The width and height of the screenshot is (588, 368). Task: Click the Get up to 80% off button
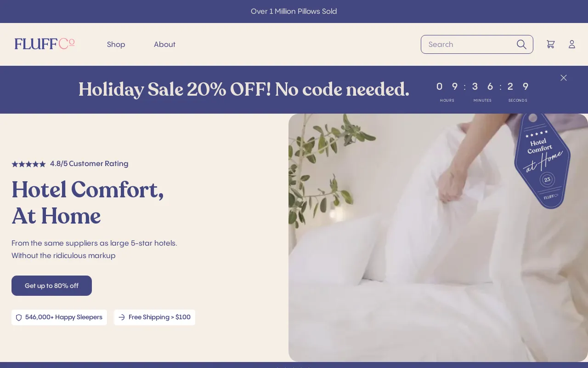point(51,286)
